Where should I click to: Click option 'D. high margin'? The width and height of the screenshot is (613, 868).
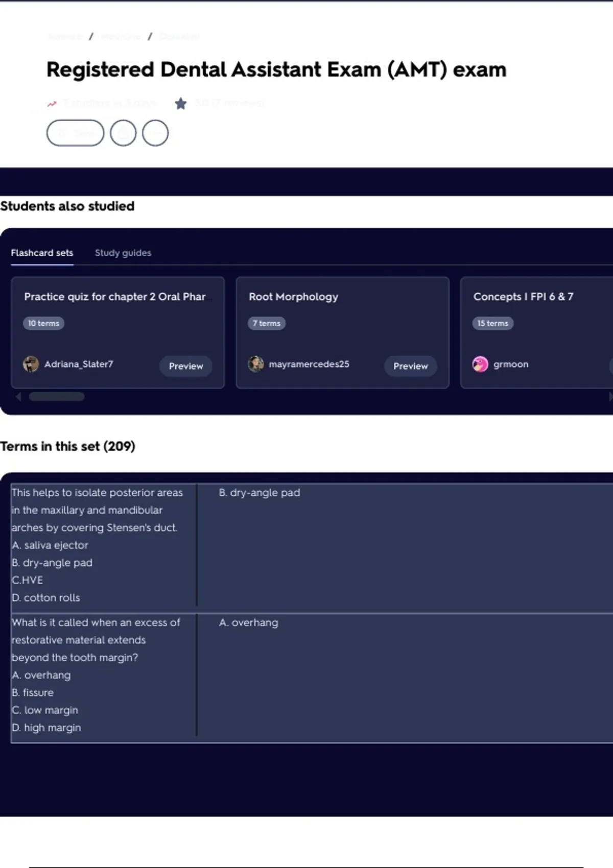(46, 728)
